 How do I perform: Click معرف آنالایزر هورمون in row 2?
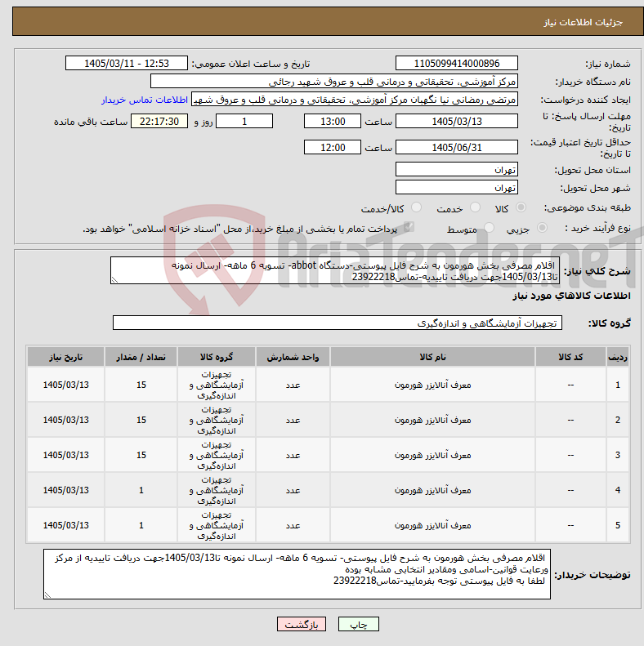[x=432, y=420]
